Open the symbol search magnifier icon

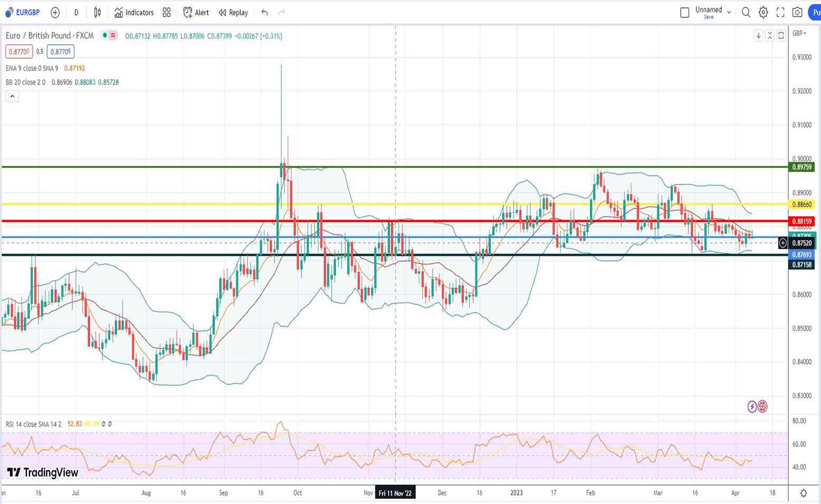[x=745, y=12]
